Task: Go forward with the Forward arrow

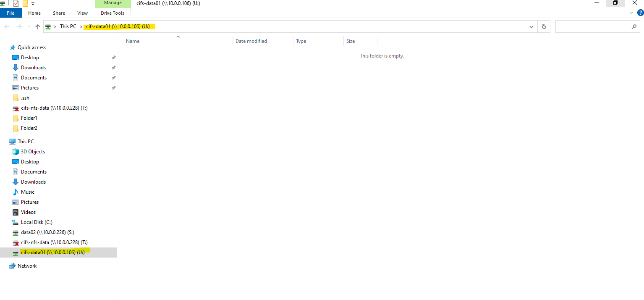Action: (x=19, y=26)
